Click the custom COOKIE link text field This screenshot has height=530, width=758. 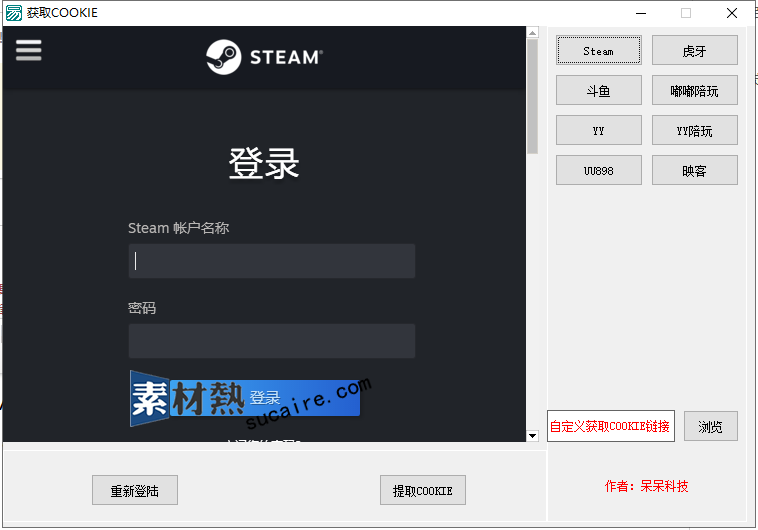[x=611, y=426]
